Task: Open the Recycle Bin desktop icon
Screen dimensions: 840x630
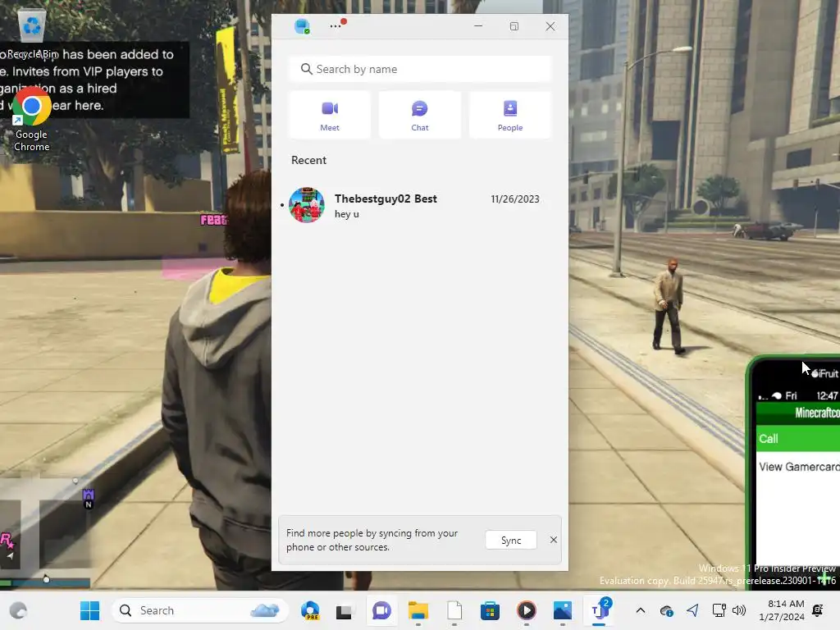Action: (32, 32)
